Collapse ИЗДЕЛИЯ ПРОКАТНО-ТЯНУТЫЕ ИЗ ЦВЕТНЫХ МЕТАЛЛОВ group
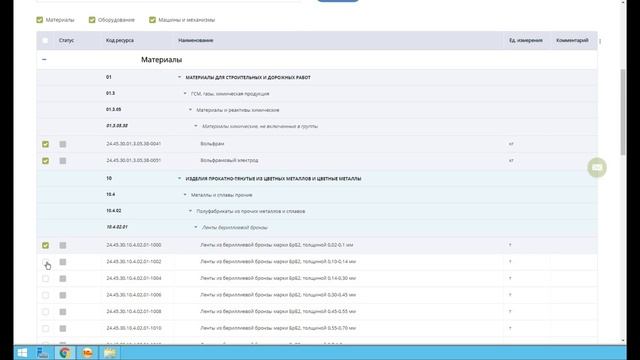 pyautogui.click(x=179, y=178)
